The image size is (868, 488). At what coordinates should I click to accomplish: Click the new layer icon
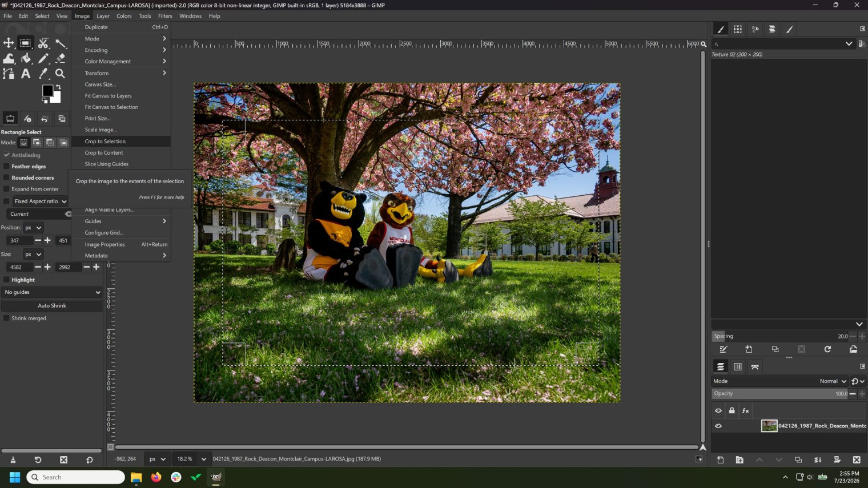[720, 460]
